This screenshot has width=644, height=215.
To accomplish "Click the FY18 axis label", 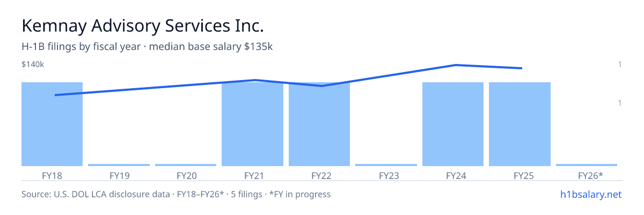I will [x=52, y=175].
